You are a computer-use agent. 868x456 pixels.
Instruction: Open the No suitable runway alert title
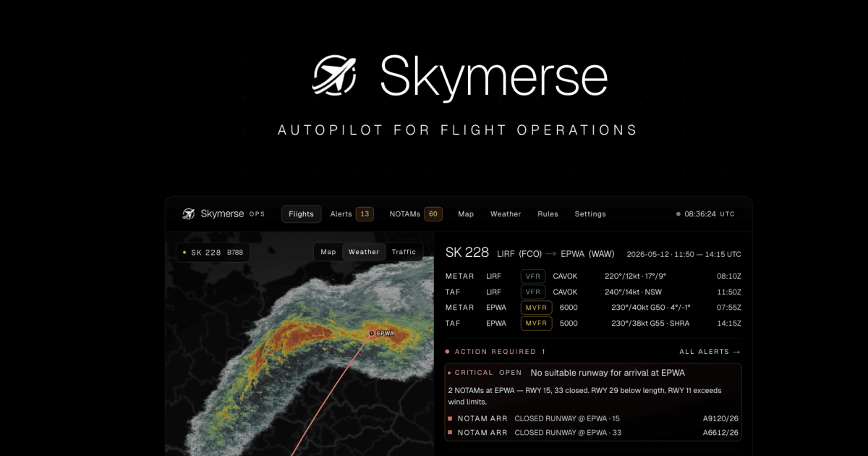pyautogui.click(x=608, y=373)
